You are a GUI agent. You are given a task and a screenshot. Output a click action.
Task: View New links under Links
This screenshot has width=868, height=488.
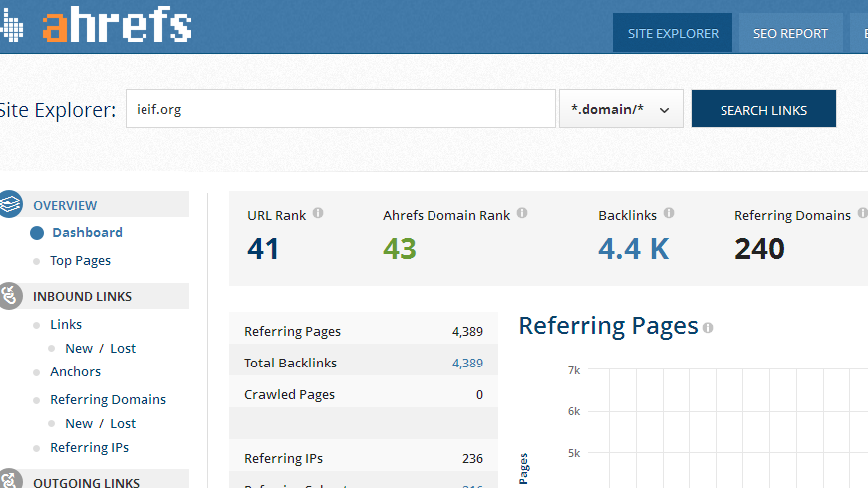(x=79, y=348)
